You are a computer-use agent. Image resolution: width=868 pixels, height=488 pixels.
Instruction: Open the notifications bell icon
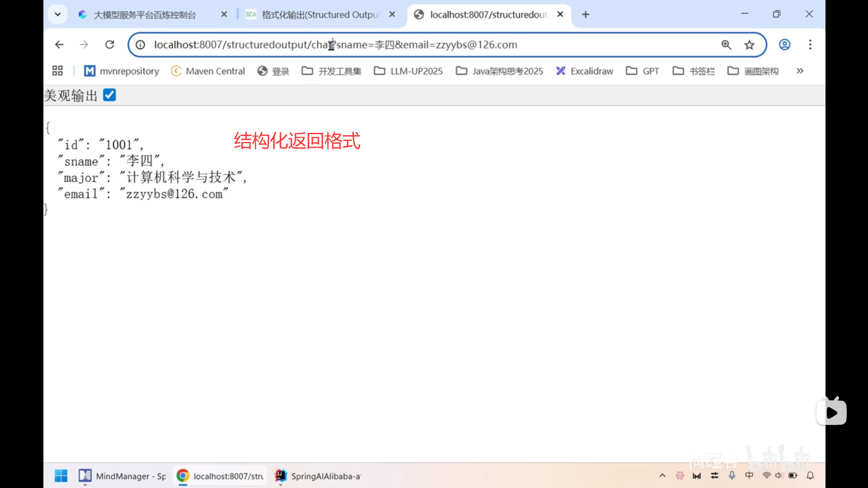coord(810,475)
